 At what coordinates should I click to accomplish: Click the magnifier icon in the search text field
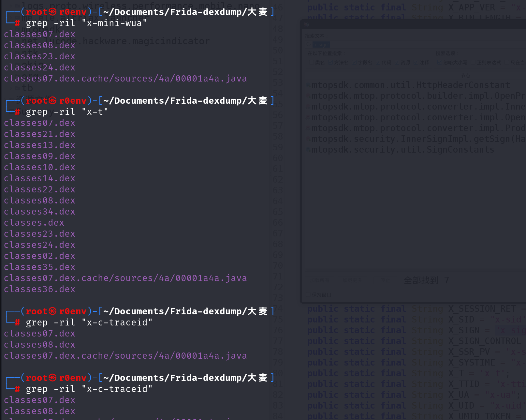tap(308, 45)
